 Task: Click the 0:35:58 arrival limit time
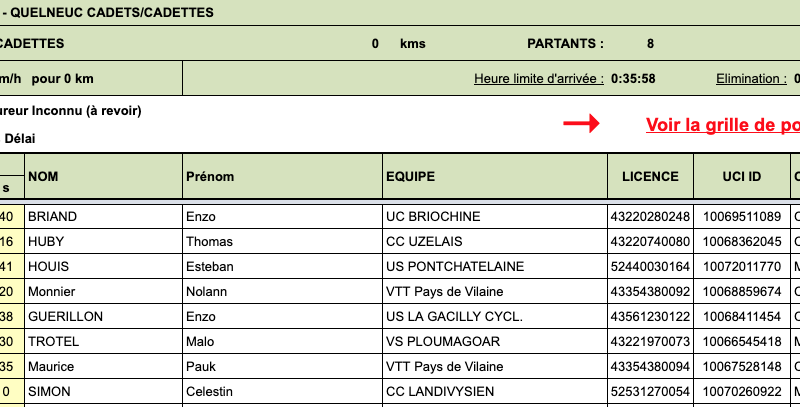coord(634,79)
